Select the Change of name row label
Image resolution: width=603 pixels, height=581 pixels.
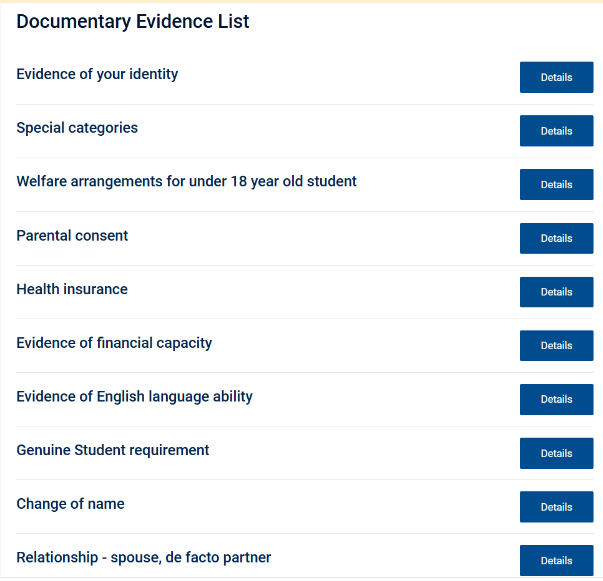click(x=70, y=504)
